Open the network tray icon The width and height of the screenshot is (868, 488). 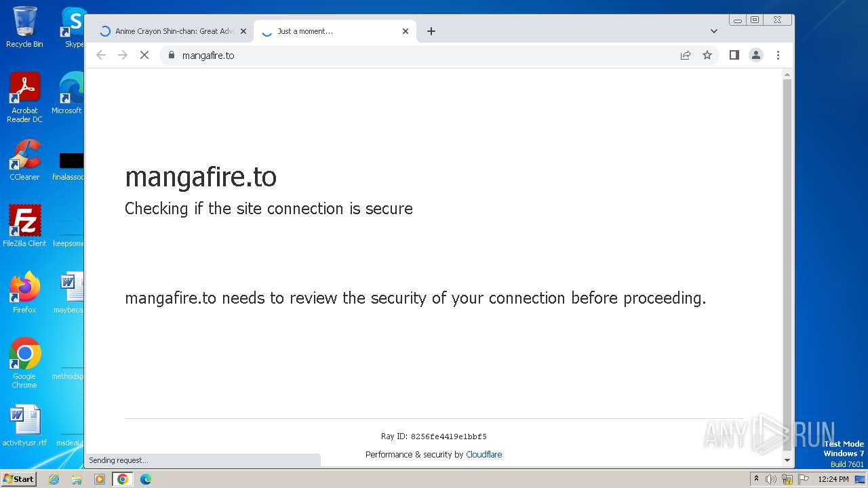pyautogui.click(x=787, y=479)
